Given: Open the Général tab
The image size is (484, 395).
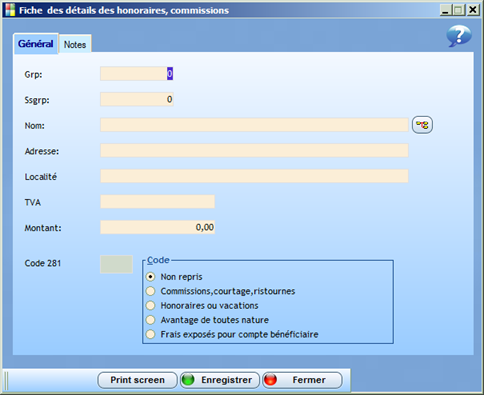Looking at the screenshot, I should (x=36, y=44).
